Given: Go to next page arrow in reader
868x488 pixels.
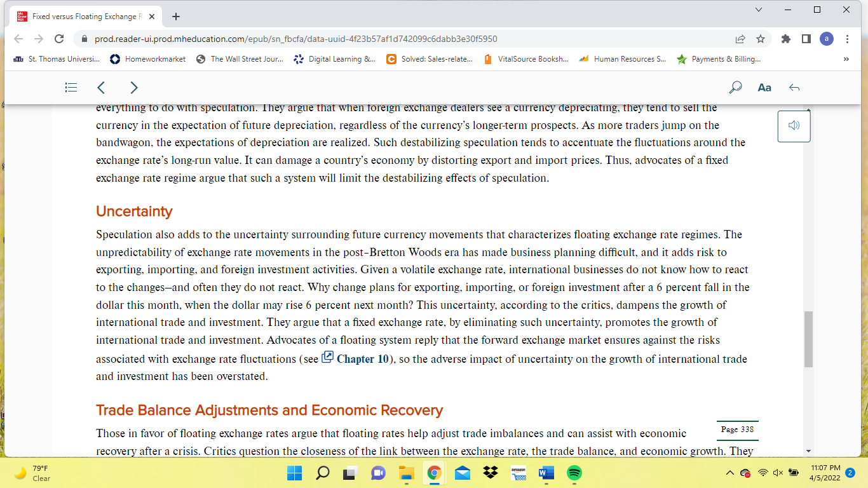Looking at the screenshot, I should point(133,88).
